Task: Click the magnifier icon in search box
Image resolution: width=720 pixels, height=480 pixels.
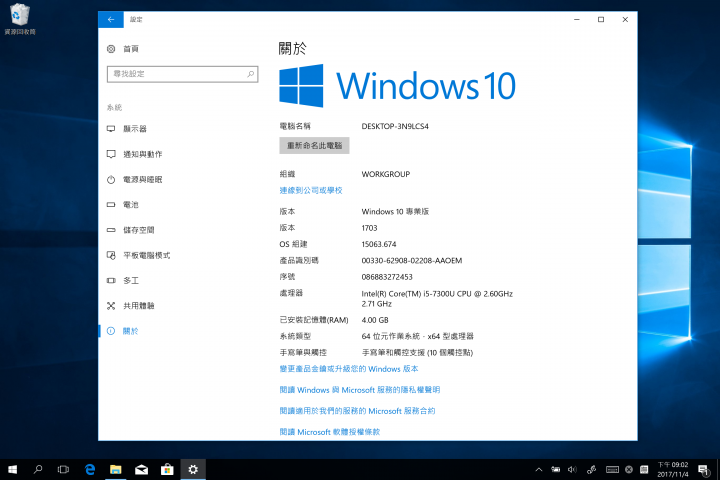Action: coord(251,74)
